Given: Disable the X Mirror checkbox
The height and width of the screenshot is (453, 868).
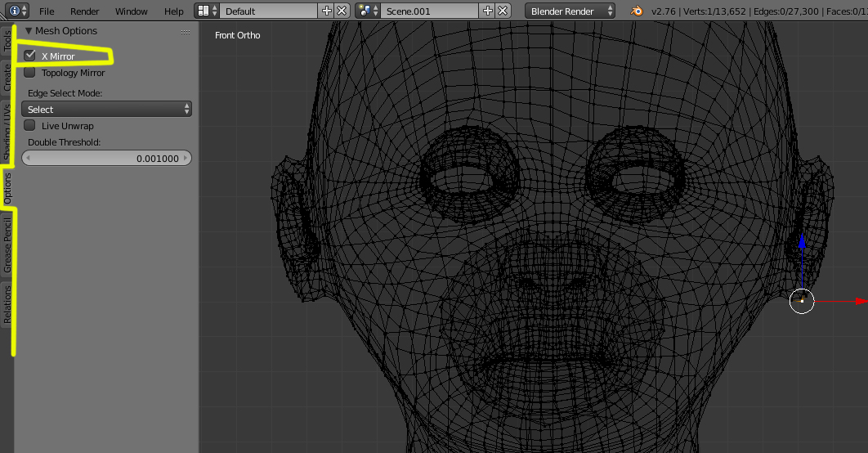Looking at the screenshot, I should pos(30,56).
